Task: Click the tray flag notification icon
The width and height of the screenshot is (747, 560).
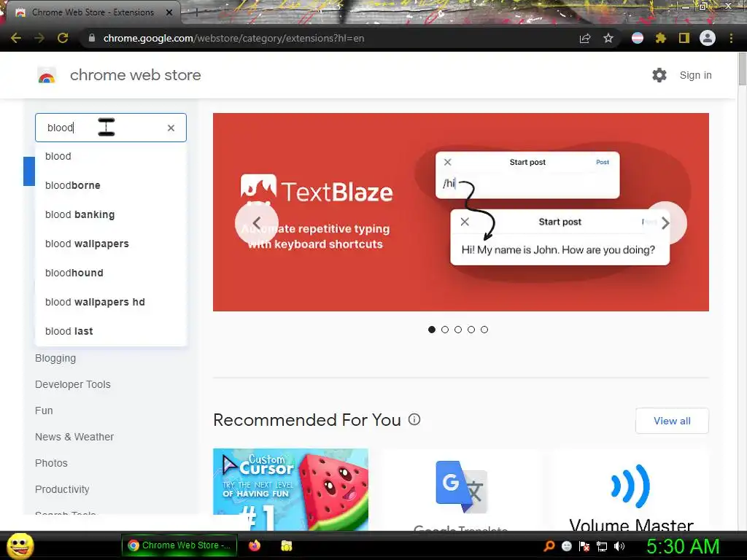Action: click(584, 546)
